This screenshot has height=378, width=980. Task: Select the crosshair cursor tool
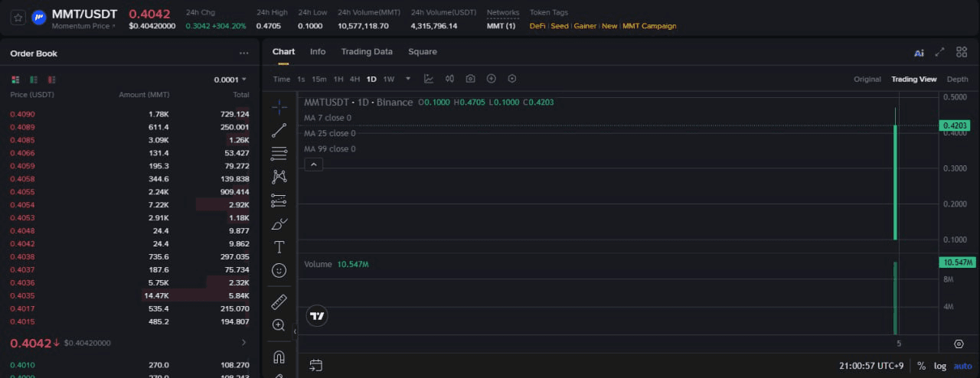pyautogui.click(x=279, y=106)
